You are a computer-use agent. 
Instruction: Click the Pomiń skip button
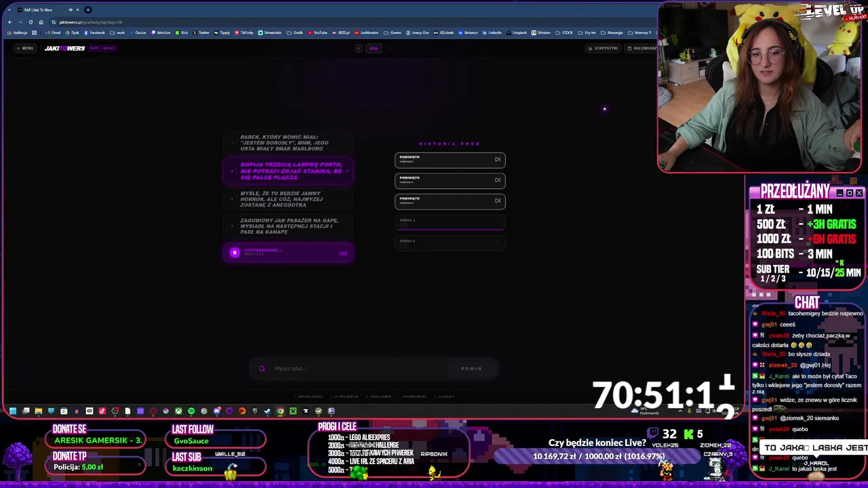[x=471, y=369]
